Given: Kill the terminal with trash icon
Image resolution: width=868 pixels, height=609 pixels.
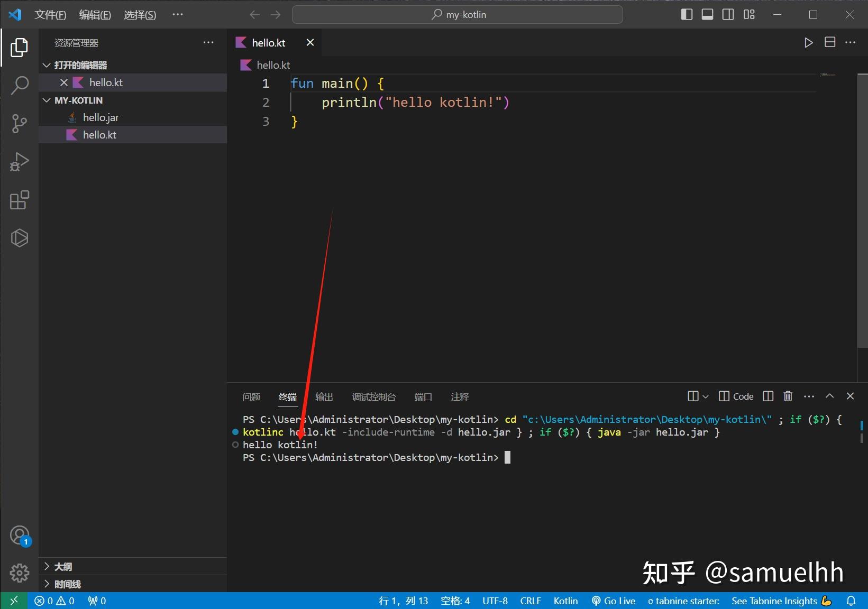Looking at the screenshot, I should click(x=788, y=396).
